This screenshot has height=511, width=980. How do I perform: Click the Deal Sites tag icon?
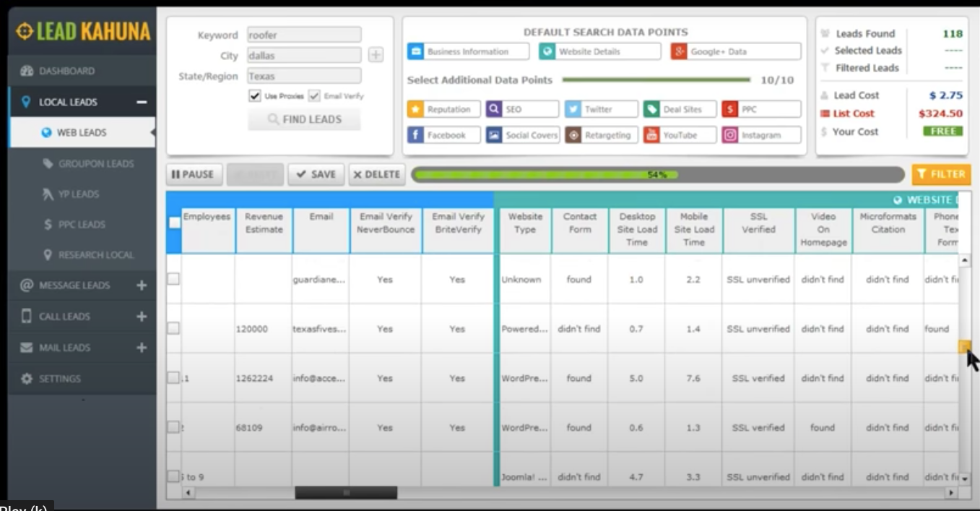tap(651, 109)
